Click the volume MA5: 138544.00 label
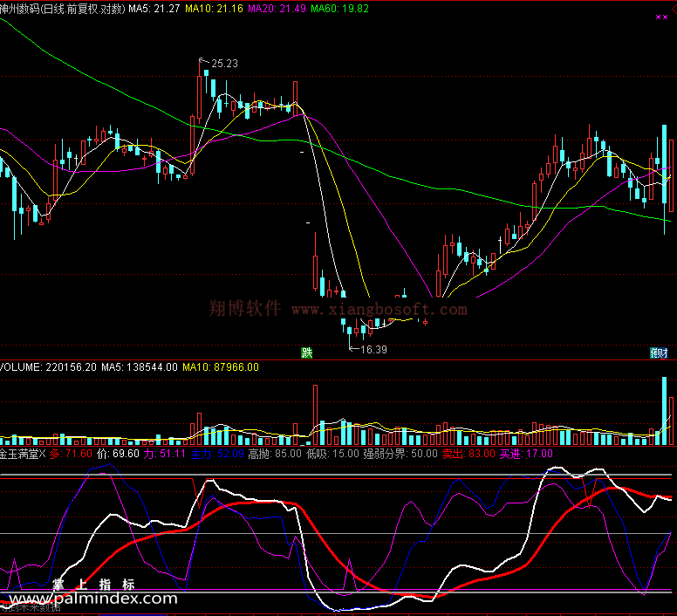 [x=140, y=367]
